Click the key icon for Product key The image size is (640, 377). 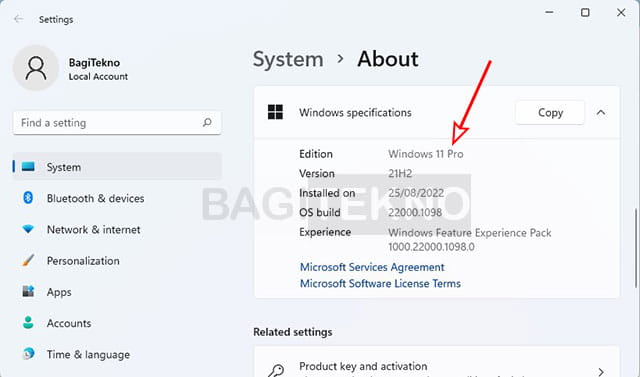pos(276,371)
